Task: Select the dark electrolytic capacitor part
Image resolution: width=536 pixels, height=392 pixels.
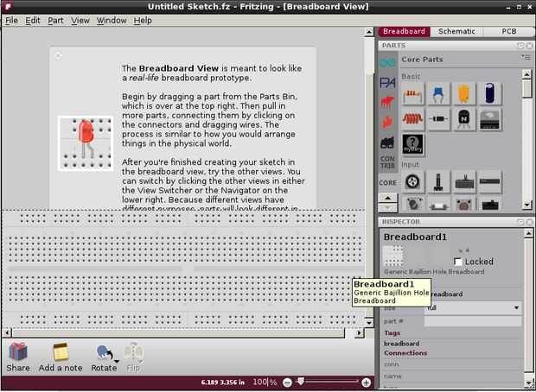Action: pyautogui.click(x=489, y=93)
